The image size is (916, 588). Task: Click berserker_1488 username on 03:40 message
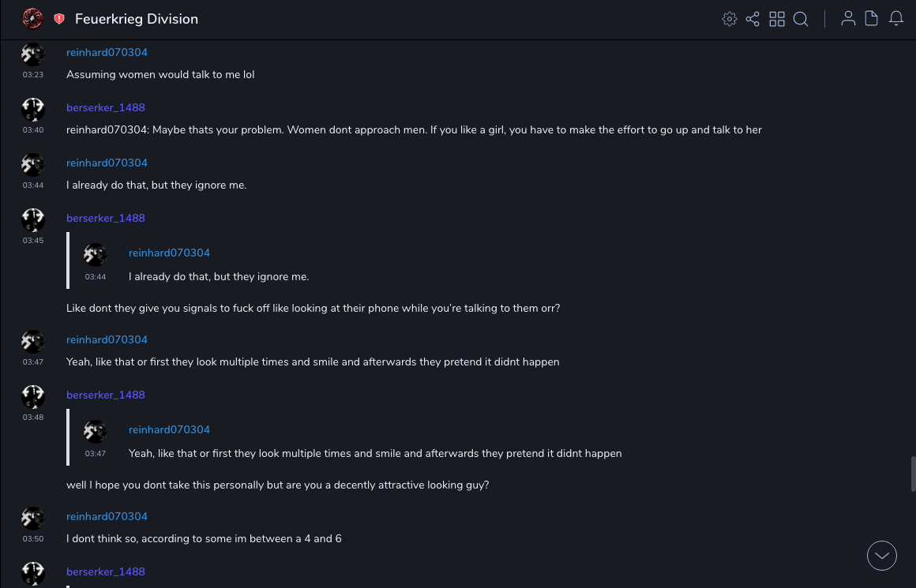pyautogui.click(x=106, y=108)
